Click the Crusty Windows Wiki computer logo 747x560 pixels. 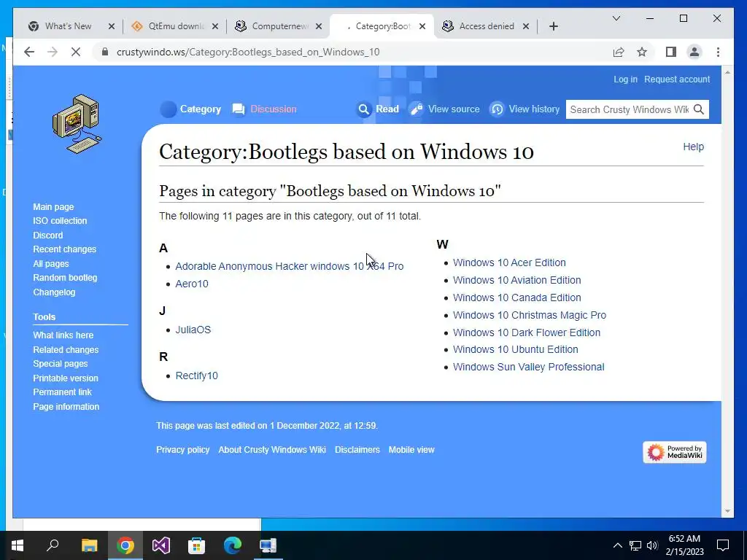(76, 124)
